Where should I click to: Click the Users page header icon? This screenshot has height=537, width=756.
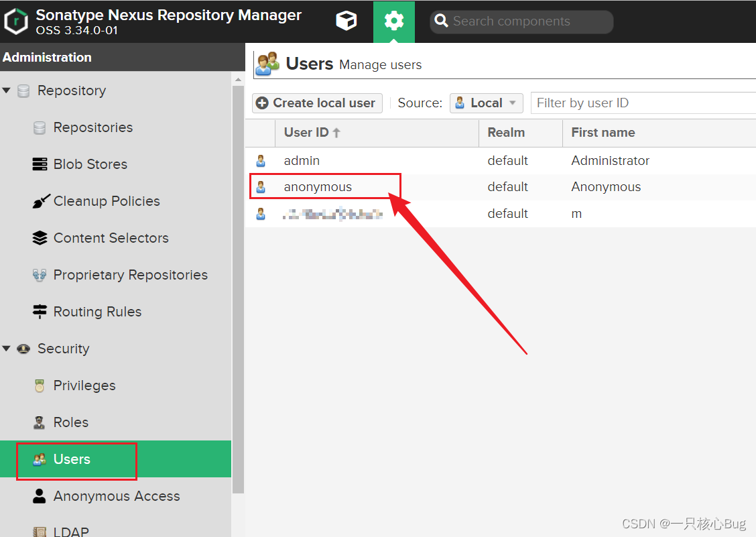click(x=267, y=64)
